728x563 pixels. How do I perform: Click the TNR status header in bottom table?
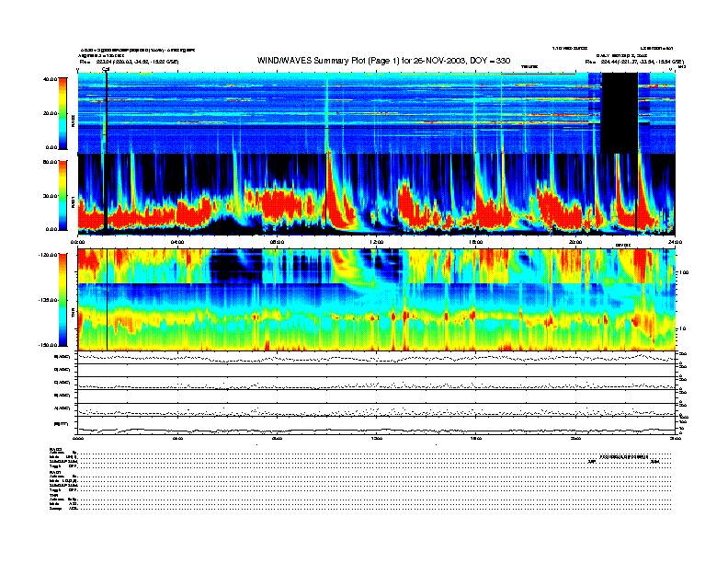[53, 495]
